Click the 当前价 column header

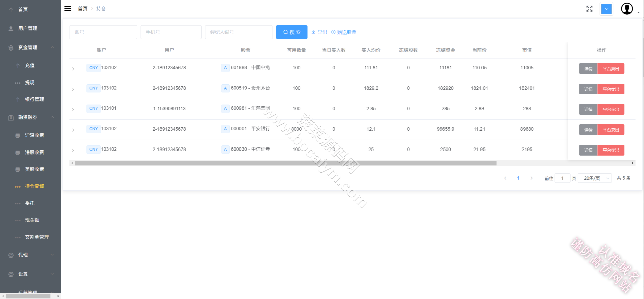pos(479,50)
